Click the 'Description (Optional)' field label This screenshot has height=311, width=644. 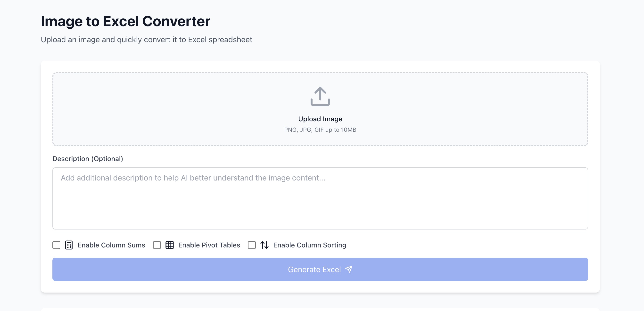pyautogui.click(x=88, y=159)
